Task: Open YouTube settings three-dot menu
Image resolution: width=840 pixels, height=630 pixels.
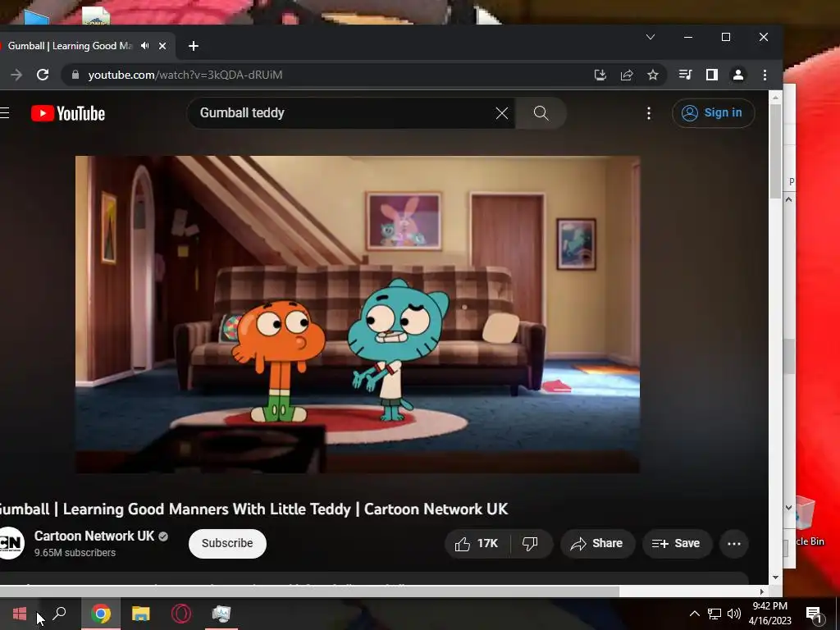Action: click(649, 113)
